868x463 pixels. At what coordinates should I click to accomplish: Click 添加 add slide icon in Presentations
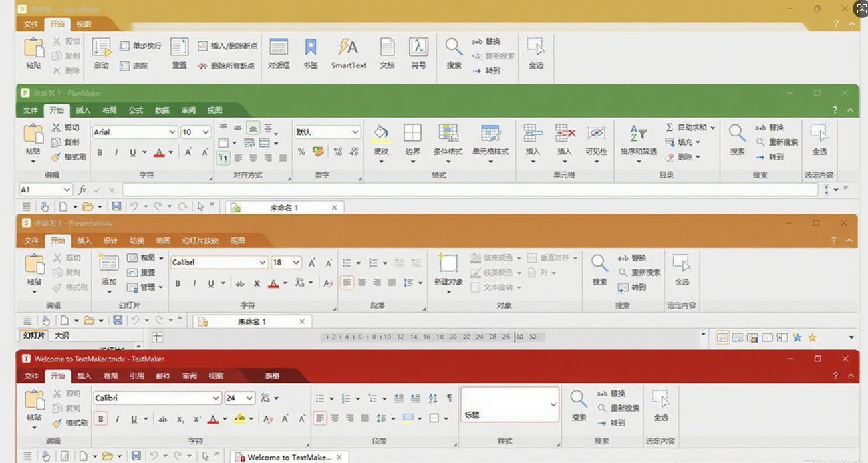click(109, 263)
